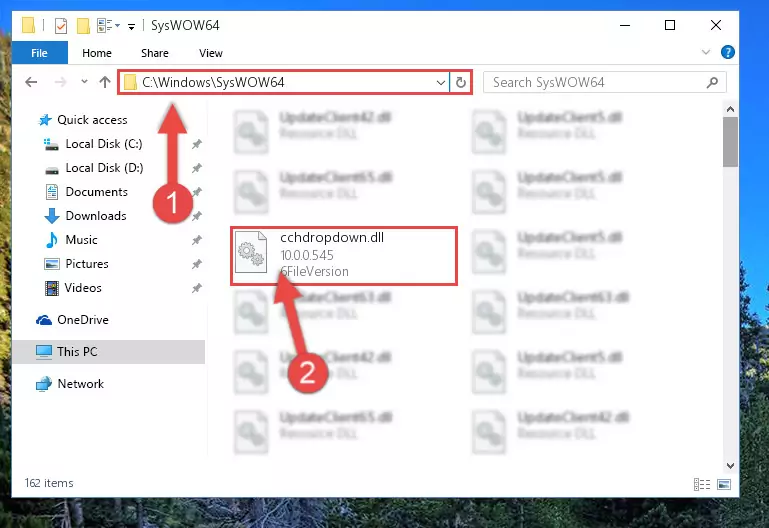Close the SysWOW64 window
The width and height of the screenshot is (769, 528).
point(716,25)
